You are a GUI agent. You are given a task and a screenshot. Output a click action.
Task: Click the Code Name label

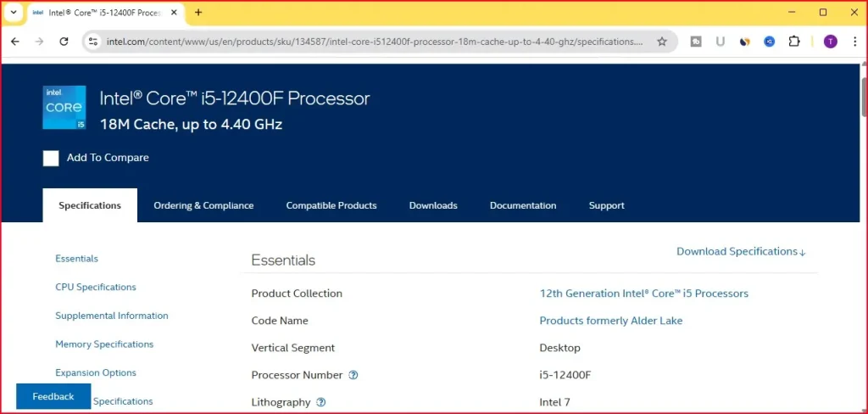click(280, 321)
